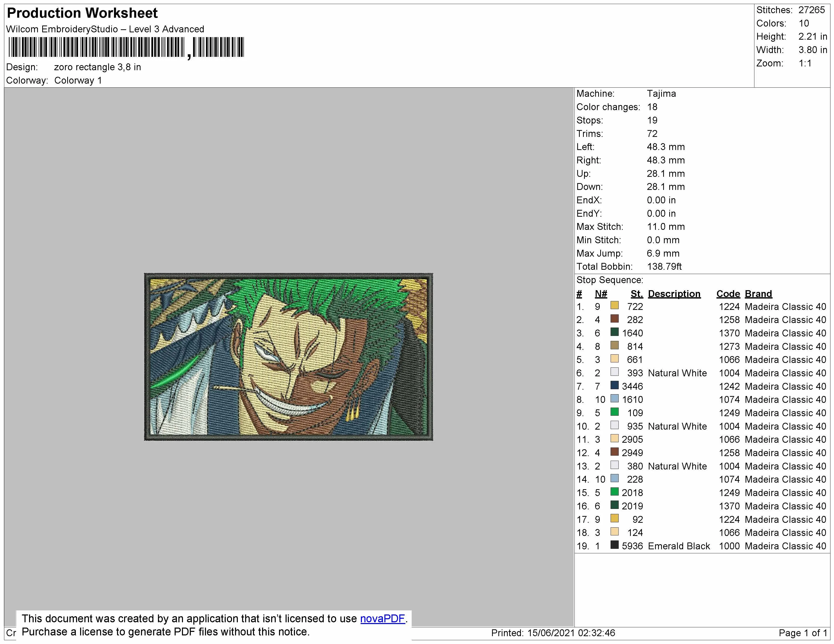Select the peach swatch beside stitch count 124
The image size is (834, 644).
coord(614,532)
